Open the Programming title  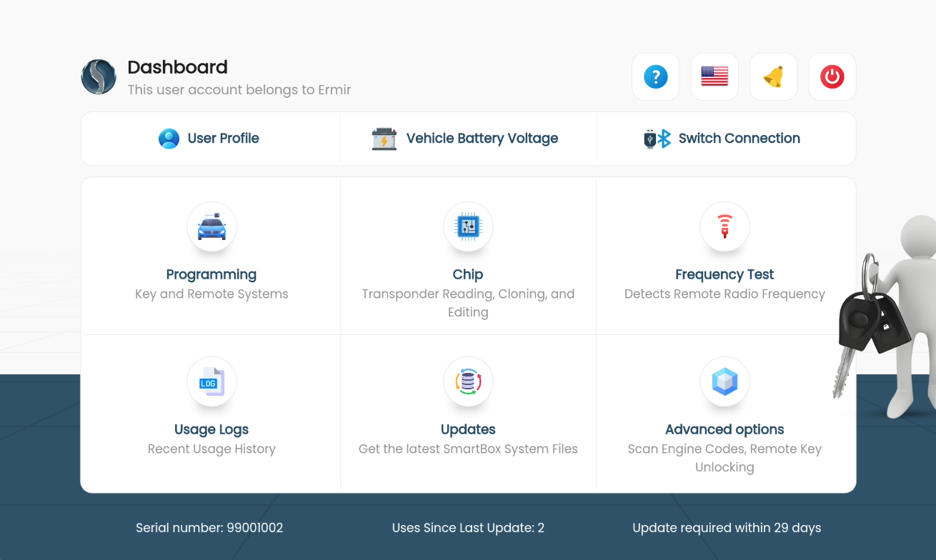(x=211, y=275)
